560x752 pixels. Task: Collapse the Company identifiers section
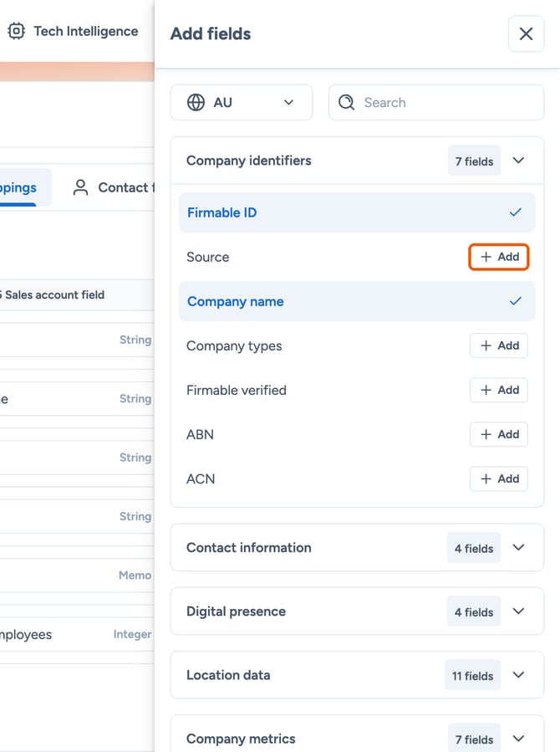click(x=518, y=160)
